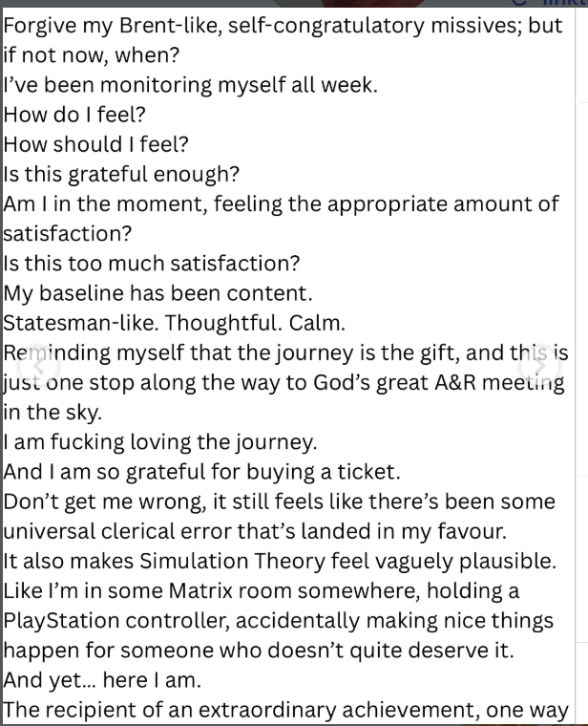
Task: Click the line "How do I feel?"
Action: 74,115
